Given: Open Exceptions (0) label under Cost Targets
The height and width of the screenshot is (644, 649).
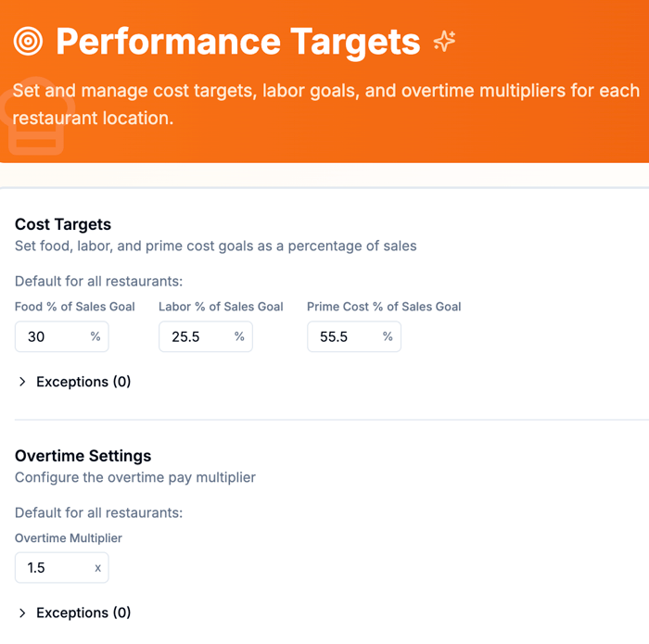Looking at the screenshot, I should [83, 382].
